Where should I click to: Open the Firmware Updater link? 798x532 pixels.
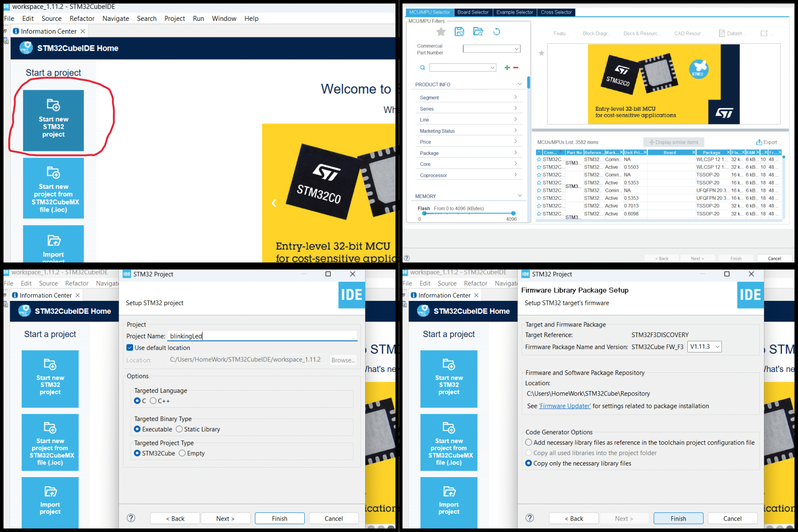565,406
